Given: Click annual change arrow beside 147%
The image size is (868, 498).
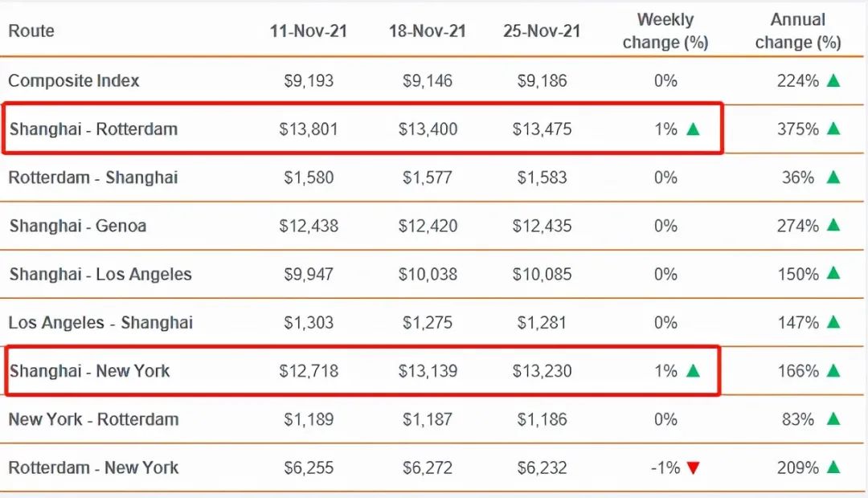Looking at the screenshot, I should (x=833, y=323).
